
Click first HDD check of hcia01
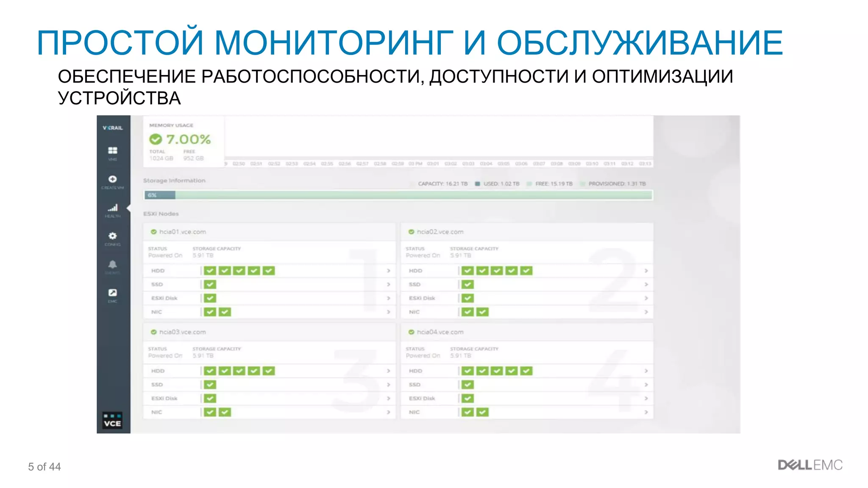pos(210,271)
